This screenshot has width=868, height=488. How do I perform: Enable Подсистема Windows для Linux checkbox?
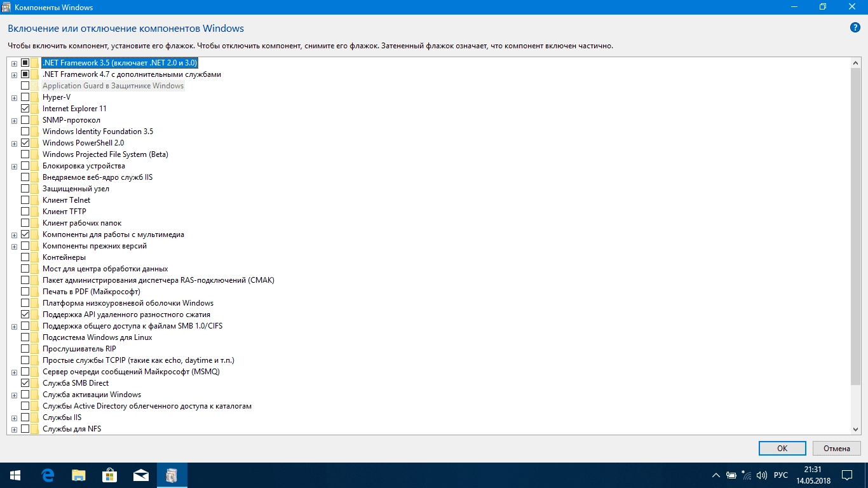pos(25,337)
